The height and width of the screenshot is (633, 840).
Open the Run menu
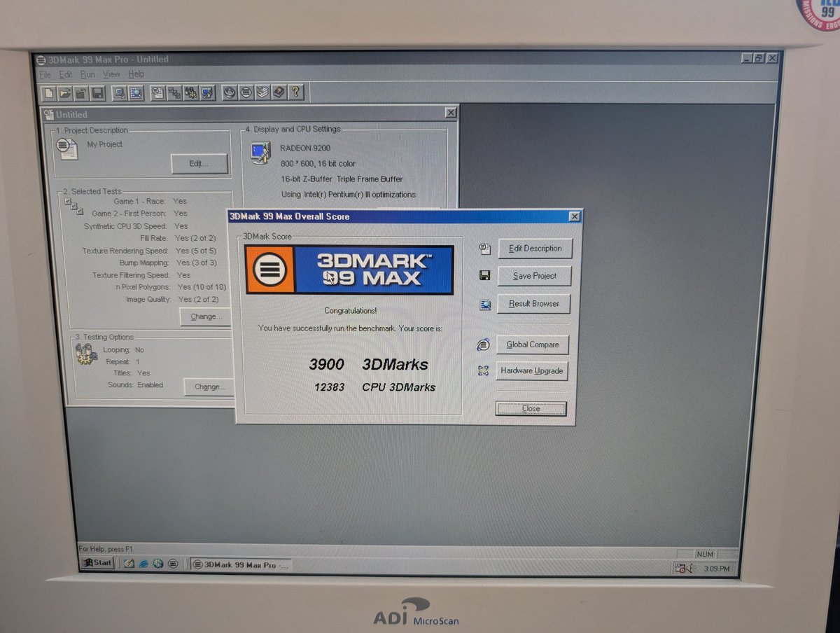tap(87, 74)
